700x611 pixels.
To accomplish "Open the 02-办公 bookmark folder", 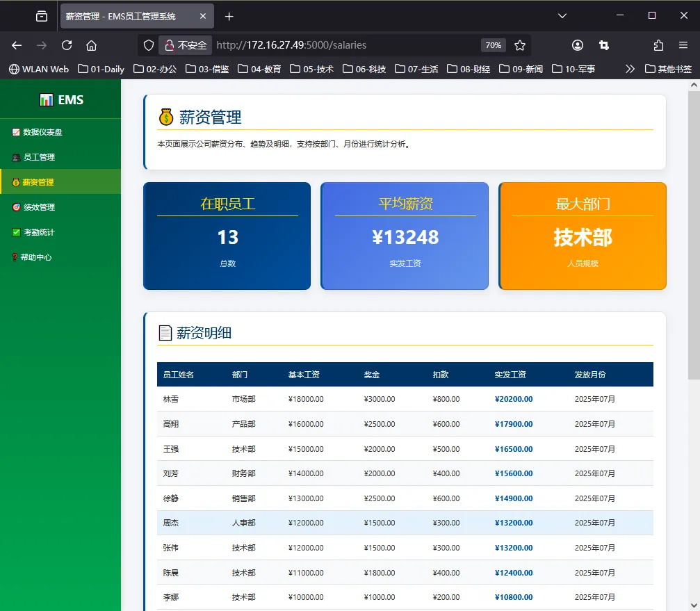I will 155,69.
